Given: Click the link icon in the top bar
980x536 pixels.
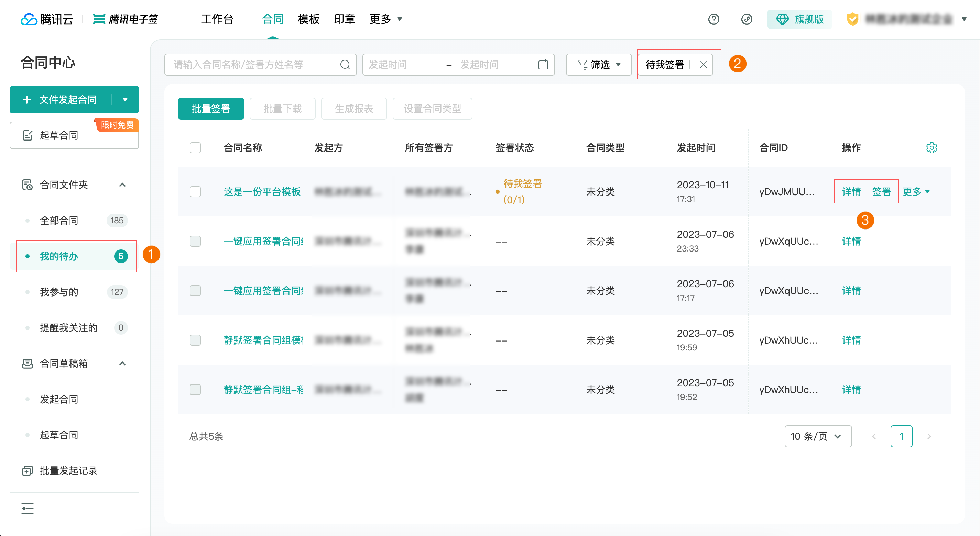Looking at the screenshot, I should tap(747, 19).
